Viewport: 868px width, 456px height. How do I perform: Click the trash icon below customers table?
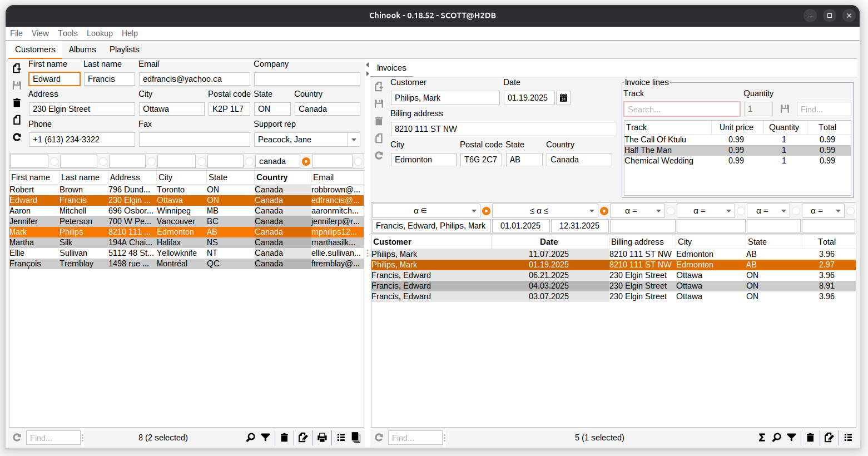click(x=284, y=438)
